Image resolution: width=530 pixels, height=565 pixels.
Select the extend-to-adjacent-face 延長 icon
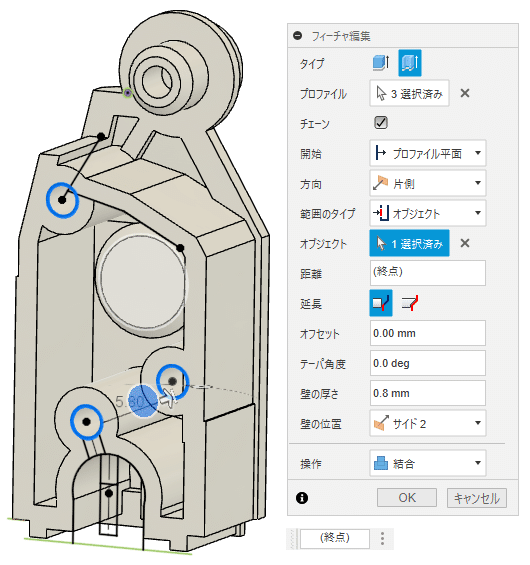click(x=381, y=303)
